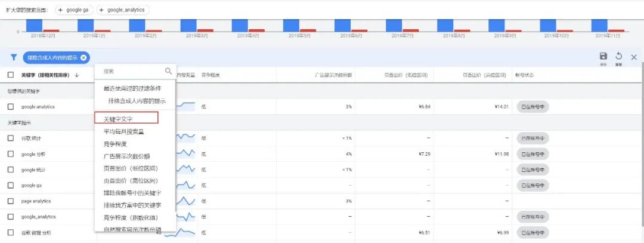
Task: Click the ¥11.98 high bid cell
Action: coord(501,154)
